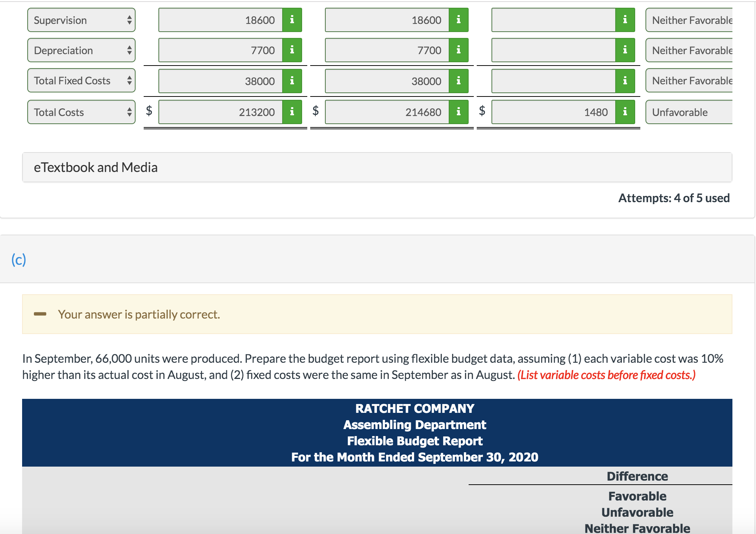
Task: Expand the eTextbook and Media section
Action: click(96, 167)
